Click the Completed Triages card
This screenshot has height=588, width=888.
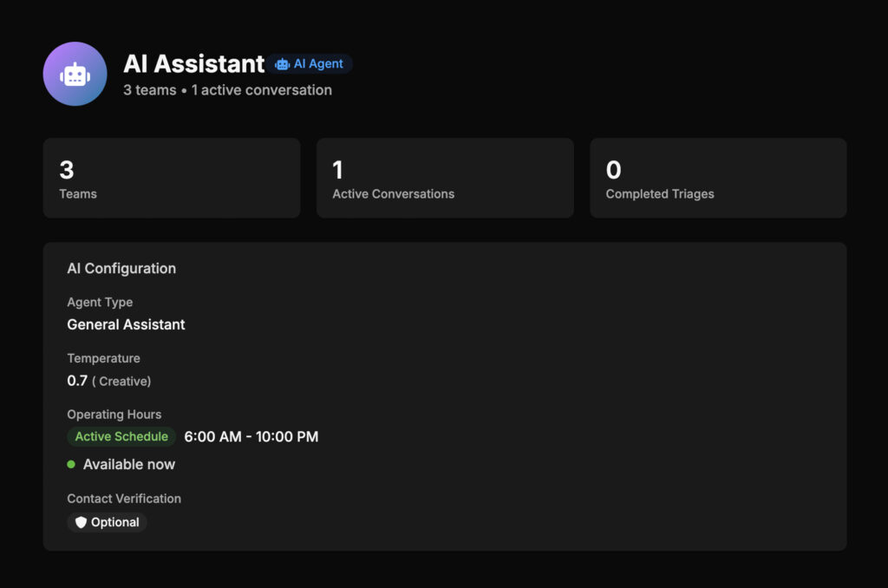click(717, 177)
